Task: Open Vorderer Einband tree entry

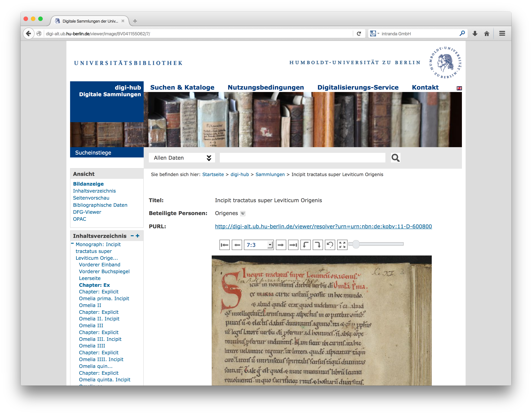Action: click(99, 265)
